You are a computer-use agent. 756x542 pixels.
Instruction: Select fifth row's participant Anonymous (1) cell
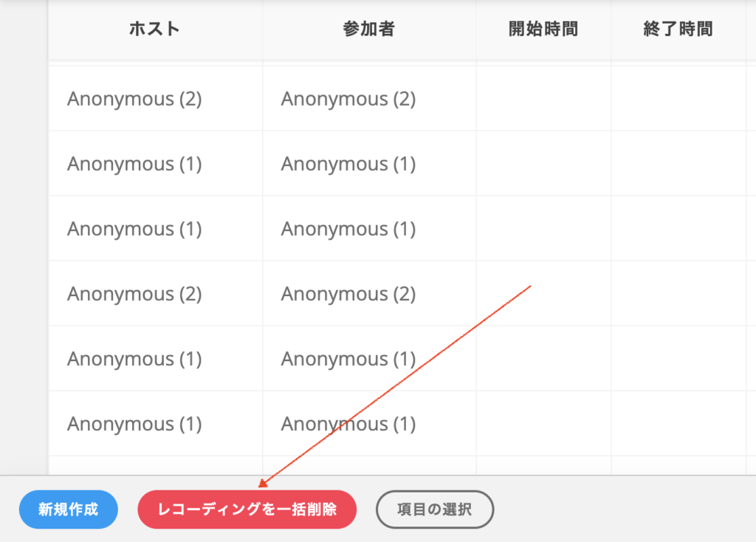369,359
